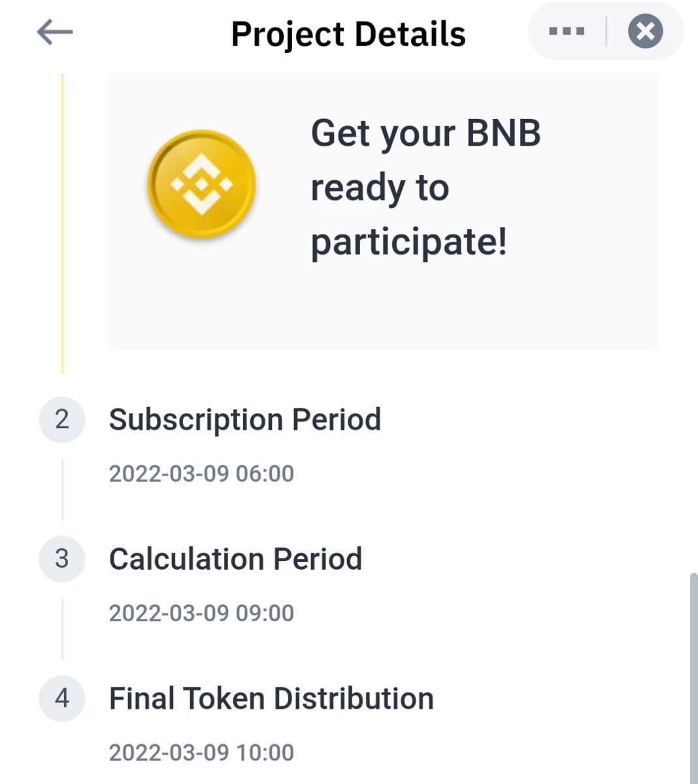Tap the Final Token Distribution heading
This screenshot has width=698, height=784.
[x=271, y=698]
